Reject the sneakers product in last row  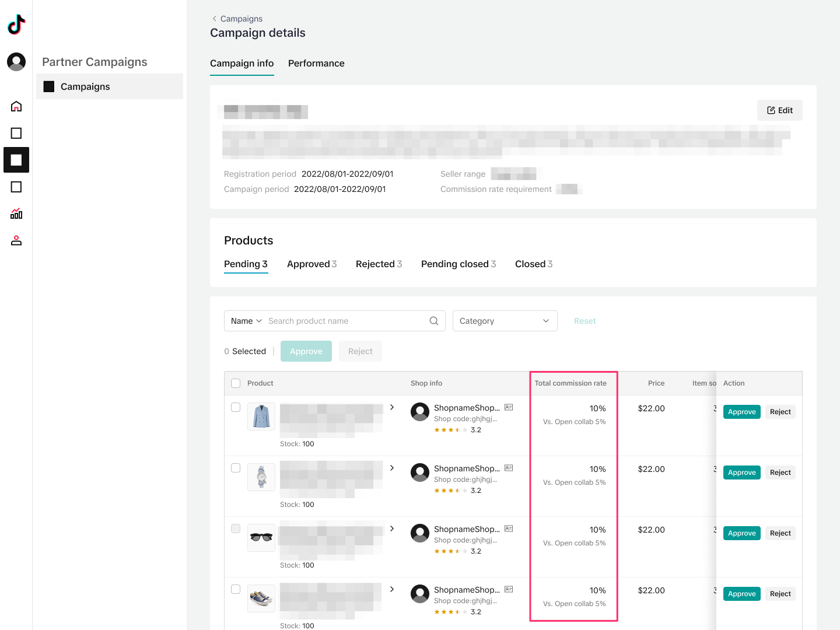780,594
